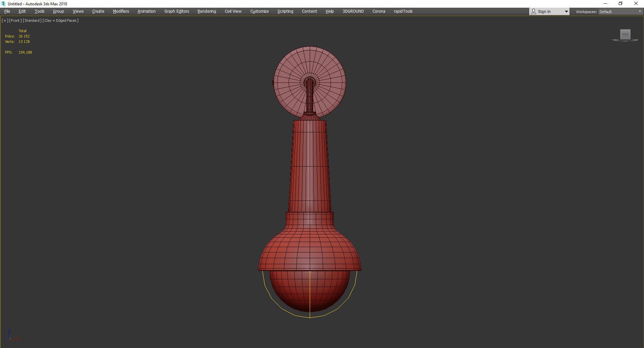Click the world axis tripod gizmo
The width and height of the screenshot is (644, 348).
point(13,335)
